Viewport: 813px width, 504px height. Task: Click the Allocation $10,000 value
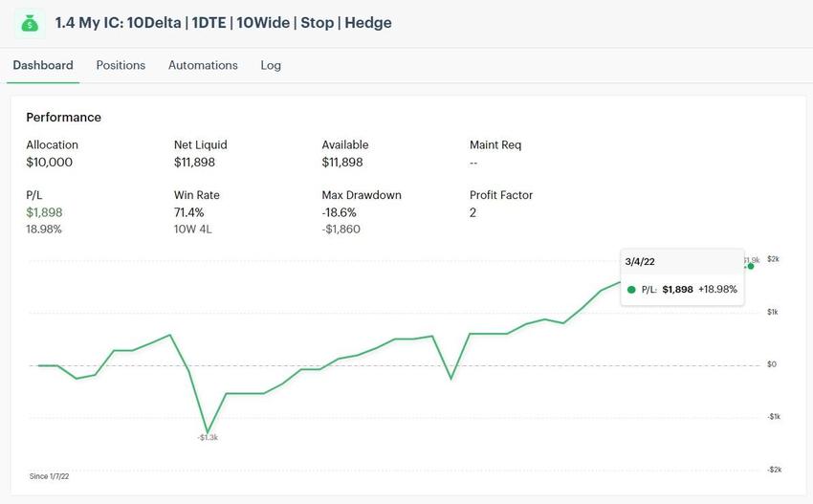[x=49, y=163]
